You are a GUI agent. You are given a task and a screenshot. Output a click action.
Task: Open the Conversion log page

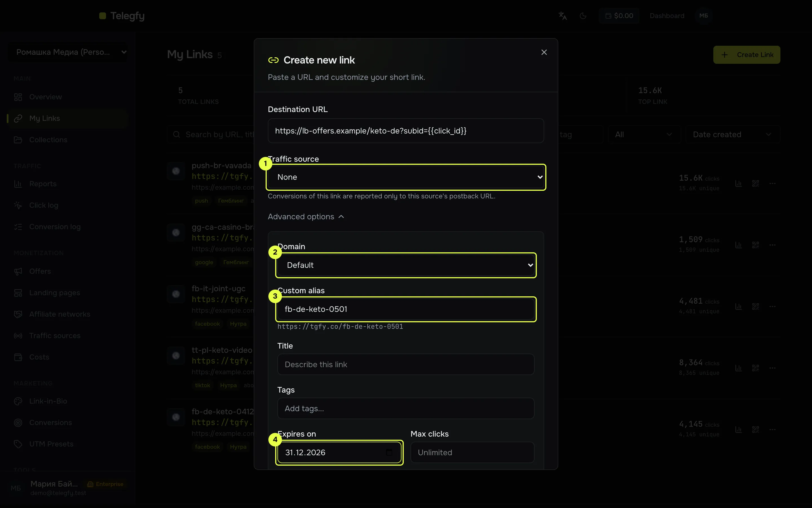(x=68, y=227)
